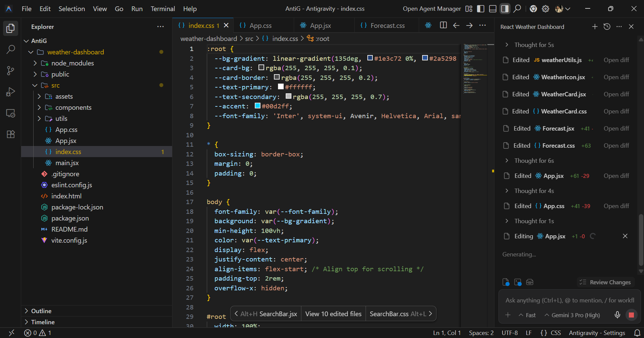
Task: Expand the node_modules folder
Action: click(x=72, y=63)
